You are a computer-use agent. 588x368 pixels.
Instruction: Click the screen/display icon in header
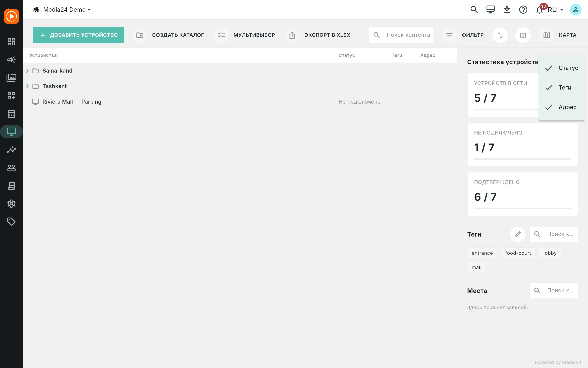point(490,10)
